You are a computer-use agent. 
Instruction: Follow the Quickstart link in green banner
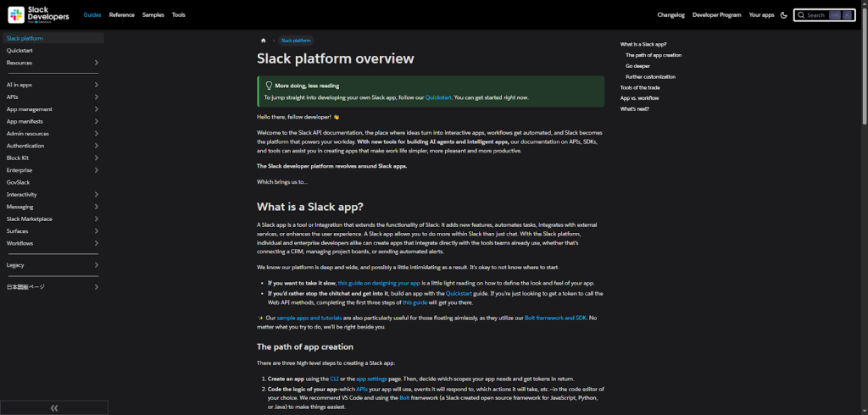438,97
